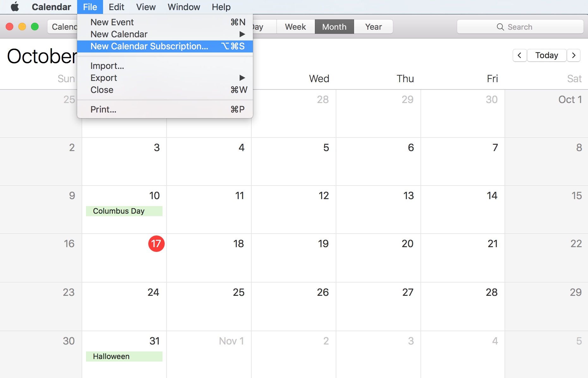Select today's date 17
The width and height of the screenshot is (588, 378).
(156, 244)
